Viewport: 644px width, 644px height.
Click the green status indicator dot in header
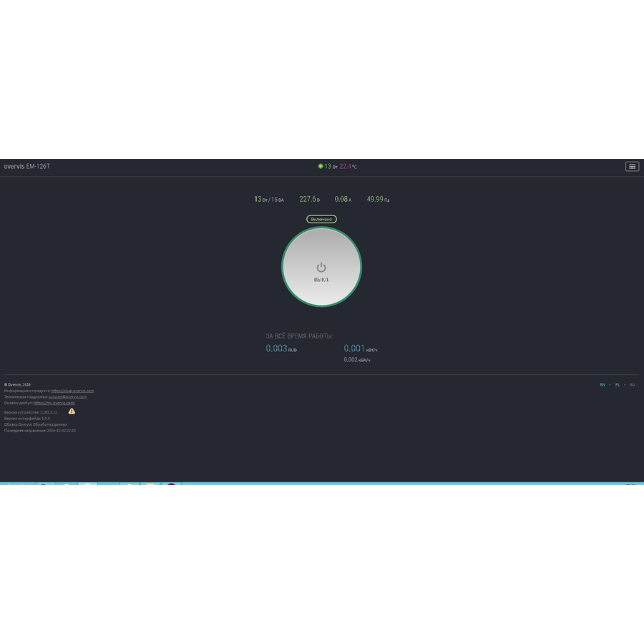pos(321,166)
